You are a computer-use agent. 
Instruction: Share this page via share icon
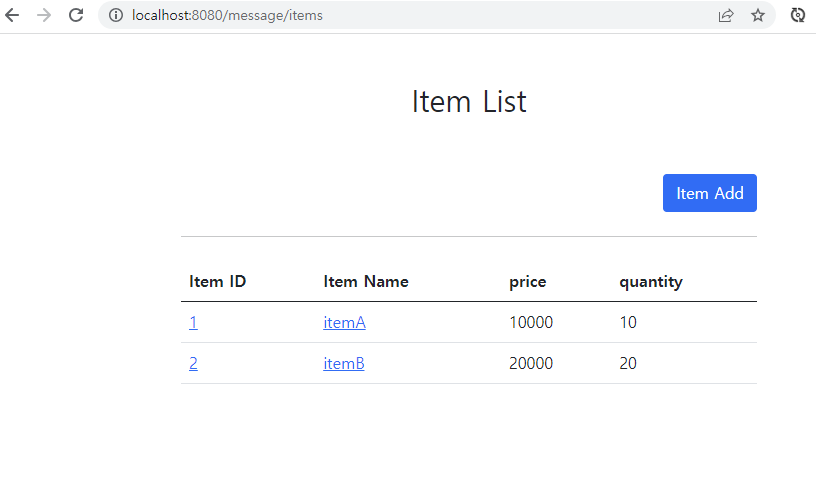click(725, 15)
